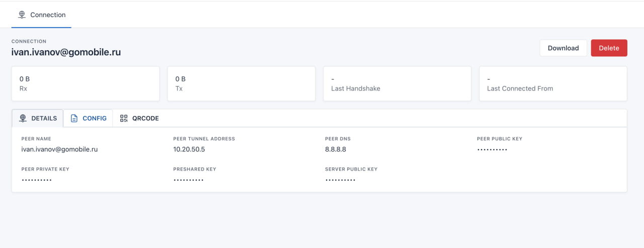The width and height of the screenshot is (644, 248).
Task: Reveal the masked Peer Public Key value
Action: pyautogui.click(x=492, y=150)
